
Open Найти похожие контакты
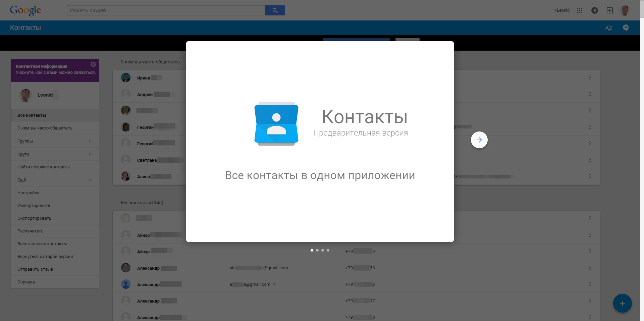click(x=55, y=167)
